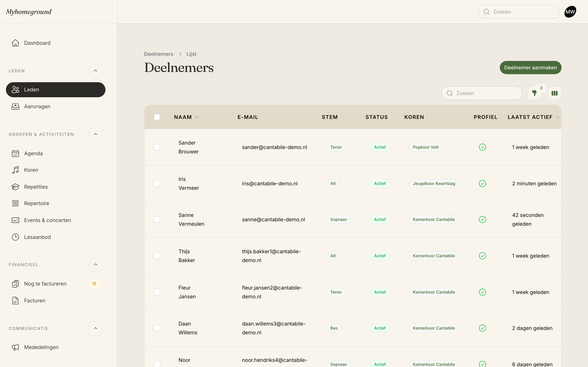The height and width of the screenshot is (367, 588).
Task: Open the column toggle icon
Action: point(555,93)
